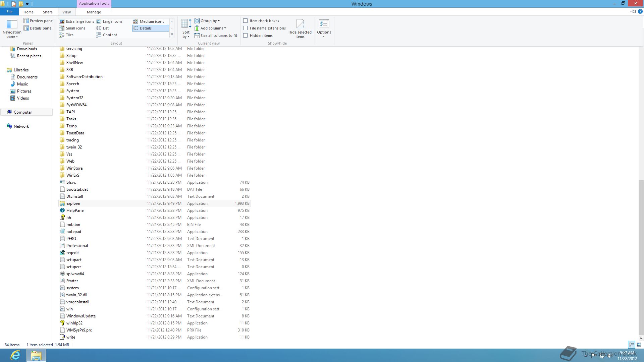Toggle the Preview pane
This screenshot has width=644, height=362.
click(38, 21)
